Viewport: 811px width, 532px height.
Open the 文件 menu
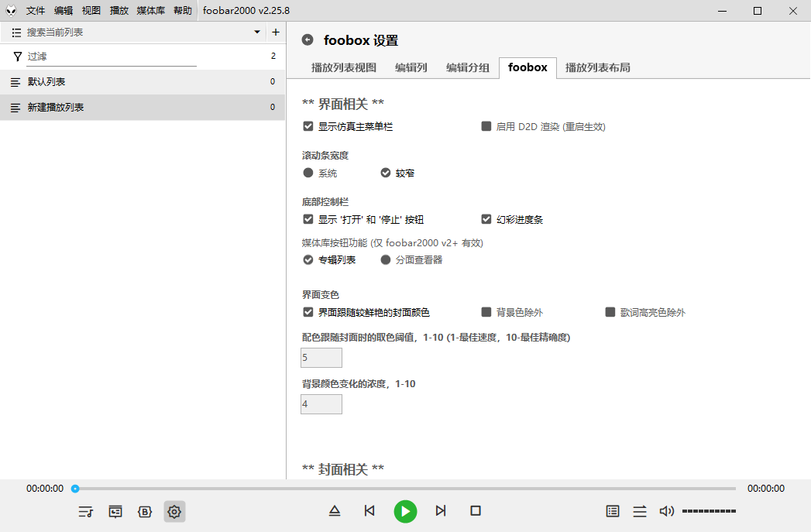click(x=36, y=10)
